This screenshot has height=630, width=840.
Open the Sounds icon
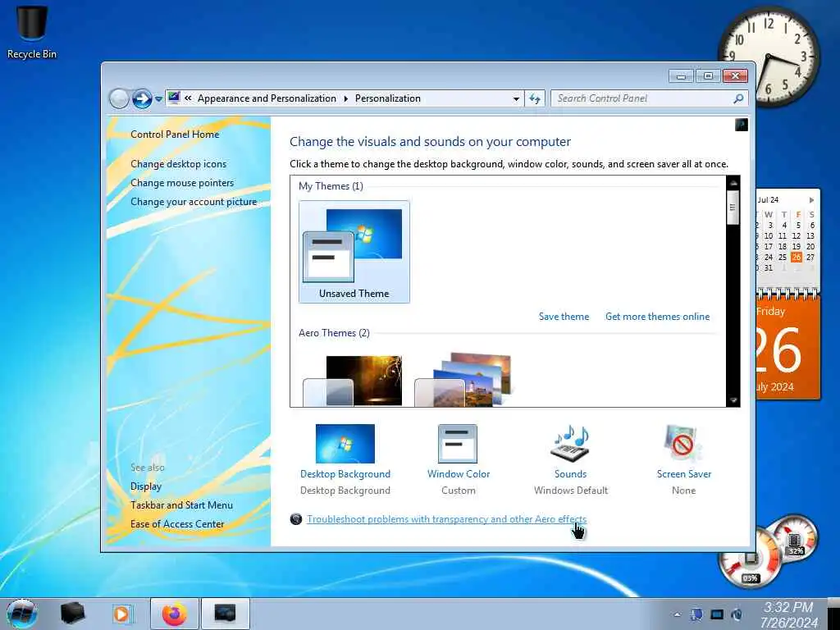coord(570,444)
